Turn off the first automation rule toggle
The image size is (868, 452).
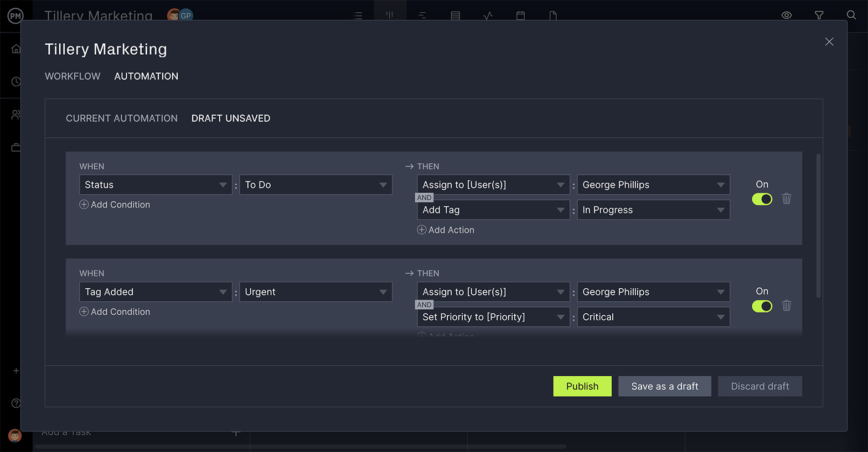762,199
